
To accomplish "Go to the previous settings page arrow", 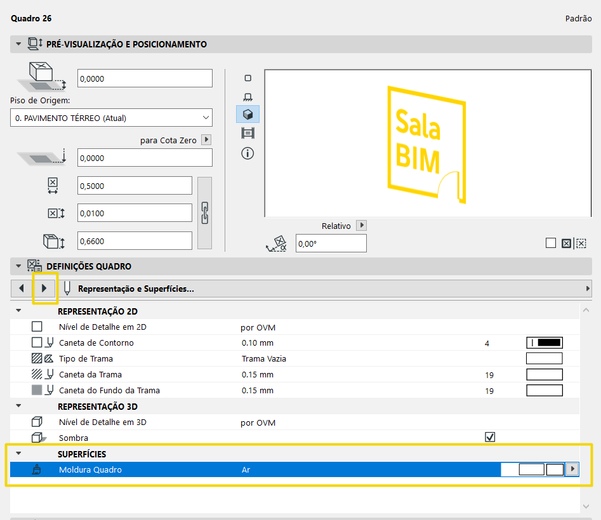I will click(22, 288).
